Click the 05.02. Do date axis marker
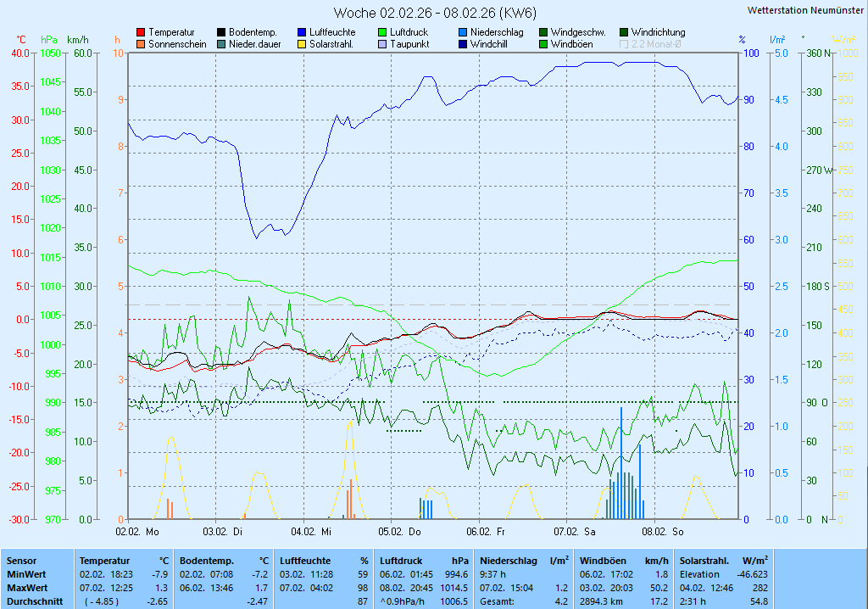Viewport: 868px width, 609px height. pyautogui.click(x=402, y=532)
